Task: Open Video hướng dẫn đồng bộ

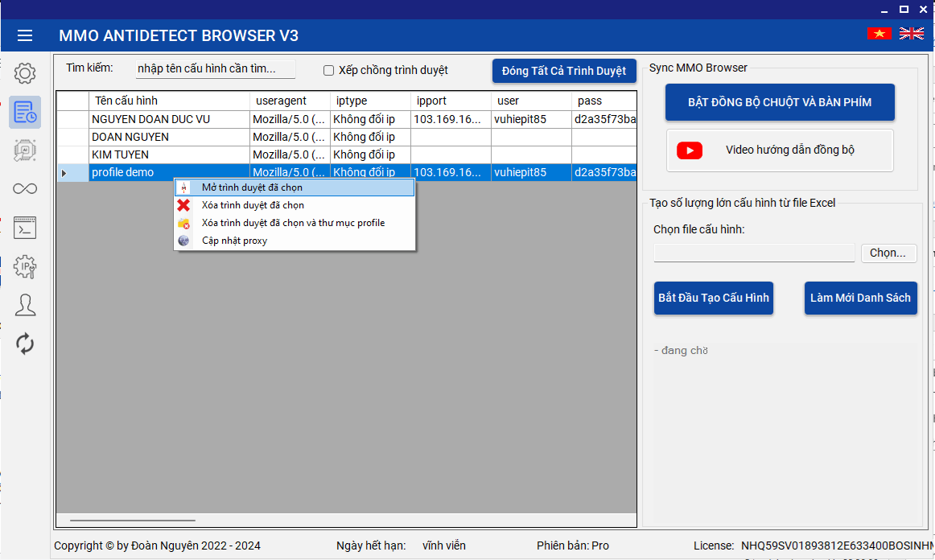Action: pos(780,150)
